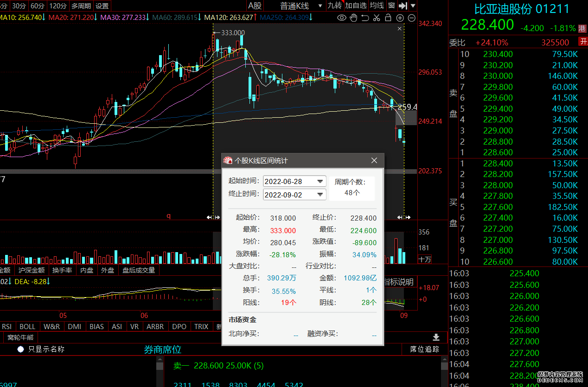Zoom in with the circled plus icon
This screenshot has width=588, height=387.
tap(400, 18)
